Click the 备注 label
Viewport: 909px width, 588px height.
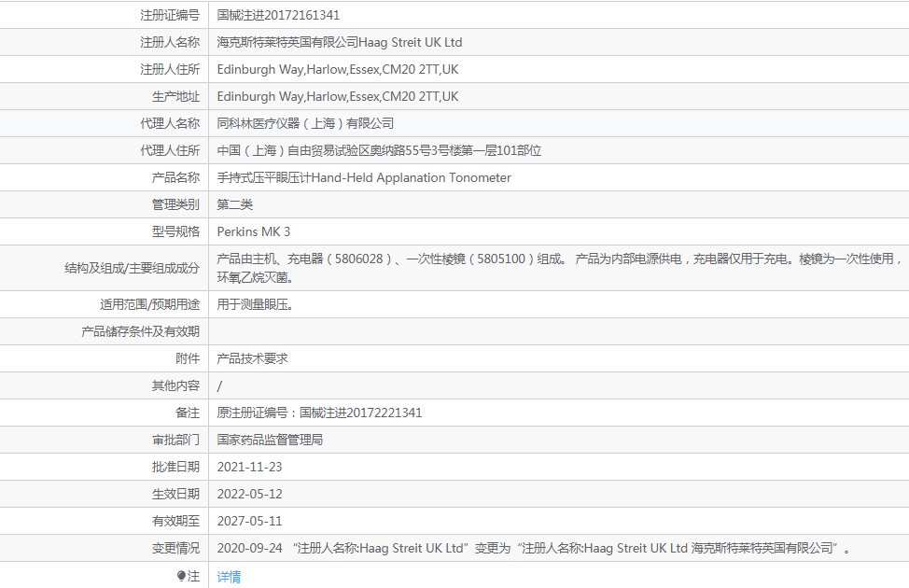click(x=188, y=413)
